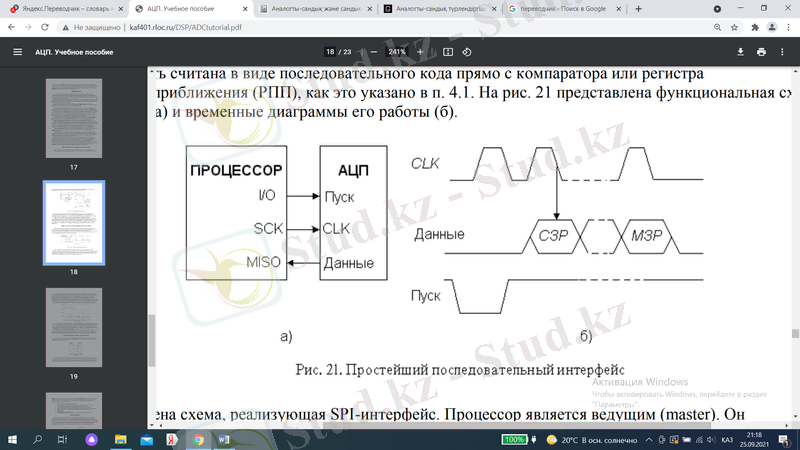Open File Explorer from taskbar
The height and width of the screenshot is (450, 800).
[x=120, y=439]
